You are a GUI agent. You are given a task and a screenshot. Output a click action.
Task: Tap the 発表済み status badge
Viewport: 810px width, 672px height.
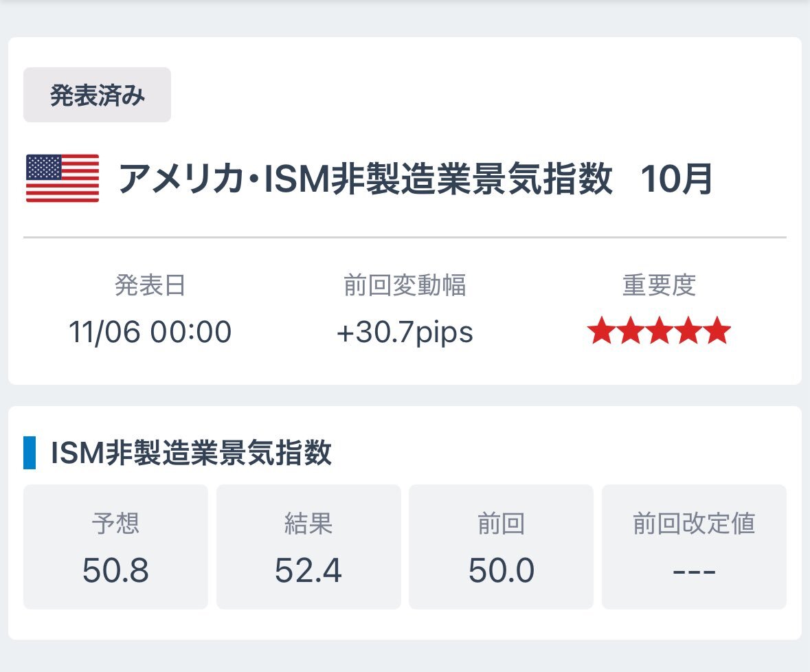[x=97, y=96]
